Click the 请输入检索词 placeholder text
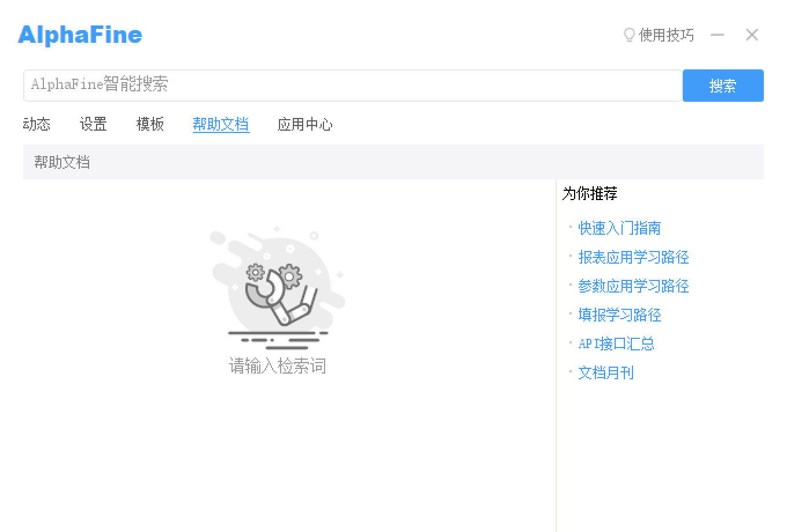 tap(278, 366)
